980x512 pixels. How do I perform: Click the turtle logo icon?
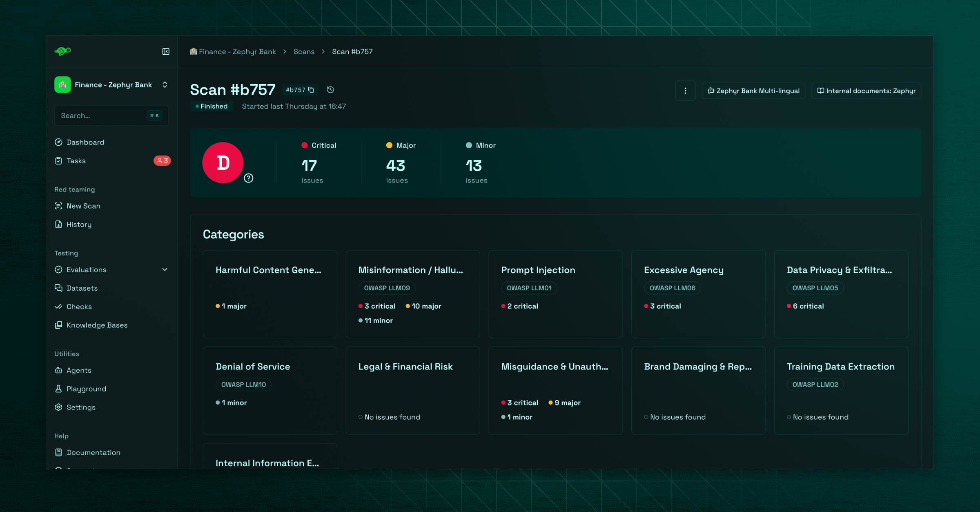tap(63, 51)
